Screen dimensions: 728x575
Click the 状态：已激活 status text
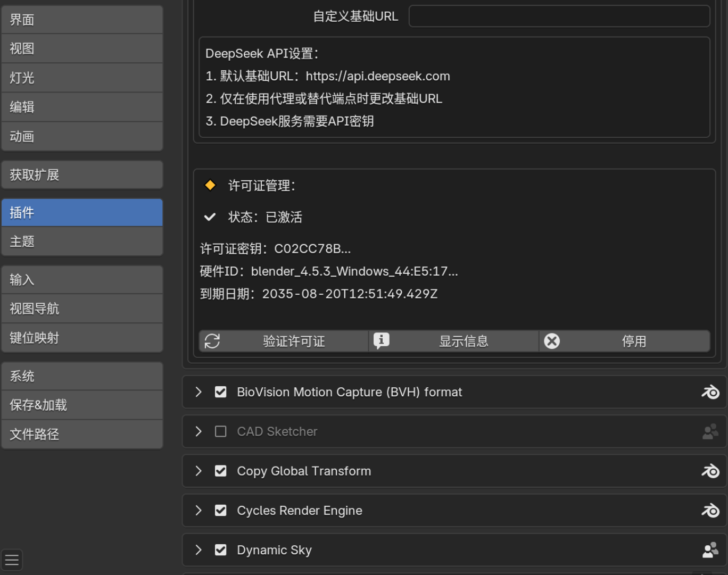coord(265,217)
